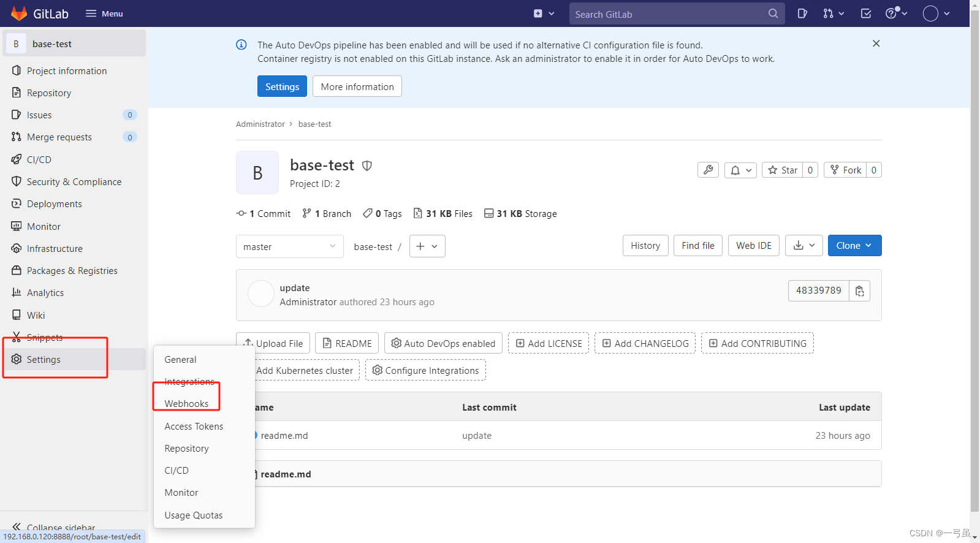Open Merge requests in left sidebar
This screenshot has width=980, height=543.
point(74,137)
